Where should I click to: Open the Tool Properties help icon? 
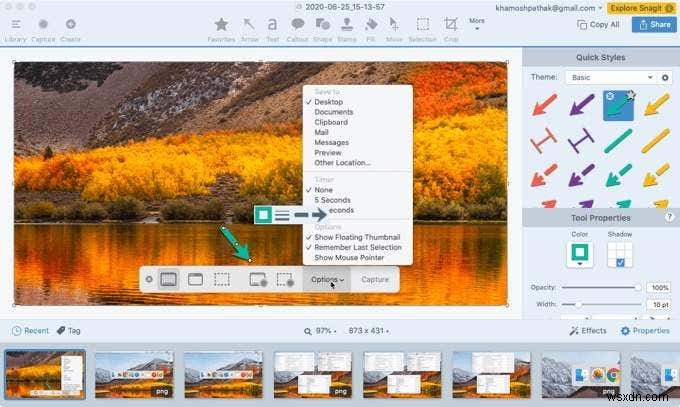pos(669,217)
